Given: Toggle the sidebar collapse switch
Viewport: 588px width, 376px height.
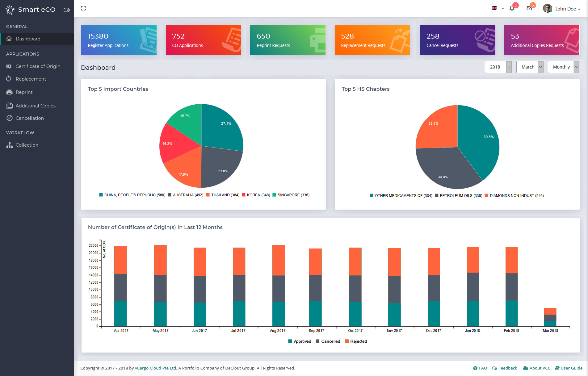Looking at the screenshot, I should coord(66,10).
